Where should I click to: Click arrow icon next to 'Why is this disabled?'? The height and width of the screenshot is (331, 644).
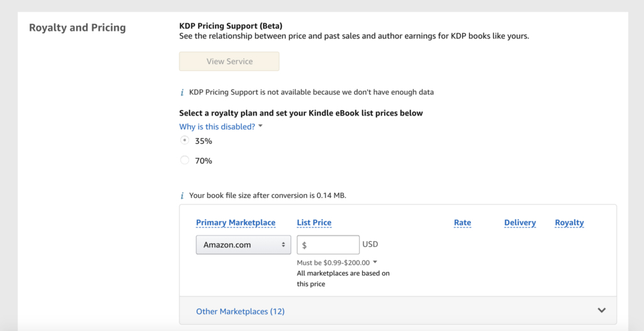(260, 126)
